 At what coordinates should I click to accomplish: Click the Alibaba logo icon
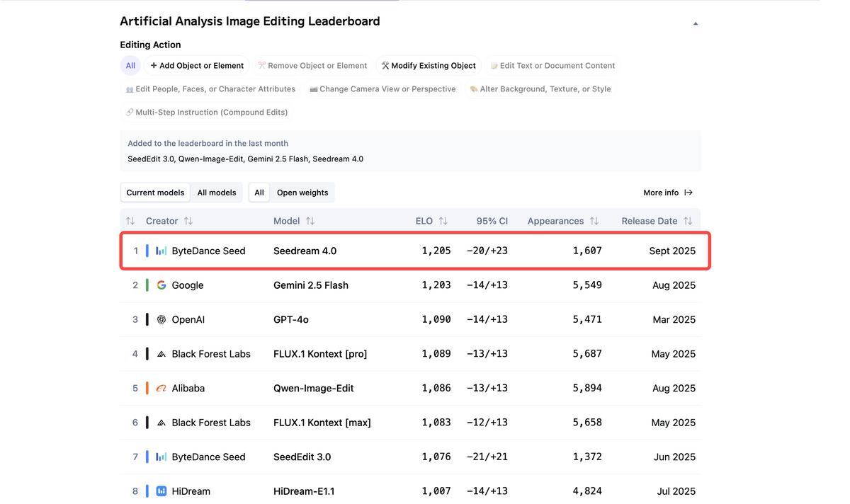pos(161,388)
